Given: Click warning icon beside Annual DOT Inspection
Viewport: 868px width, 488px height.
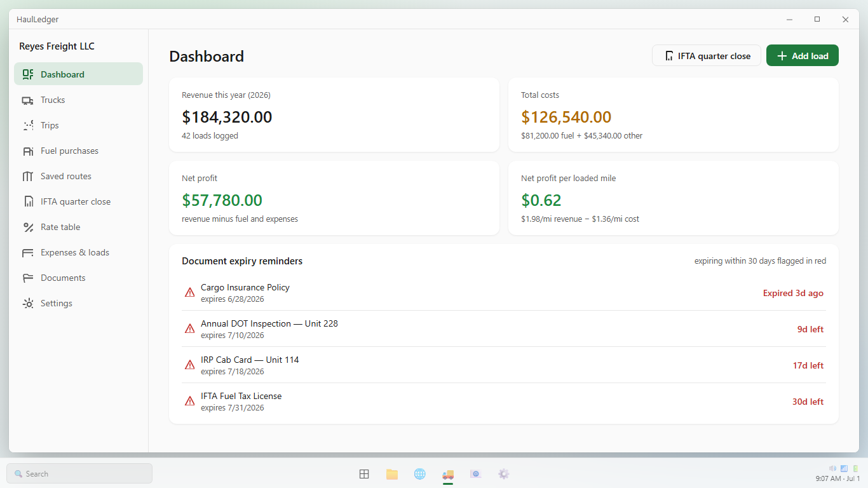Looking at the screenshot, I should pyautogui.click(x=189, y=329).
